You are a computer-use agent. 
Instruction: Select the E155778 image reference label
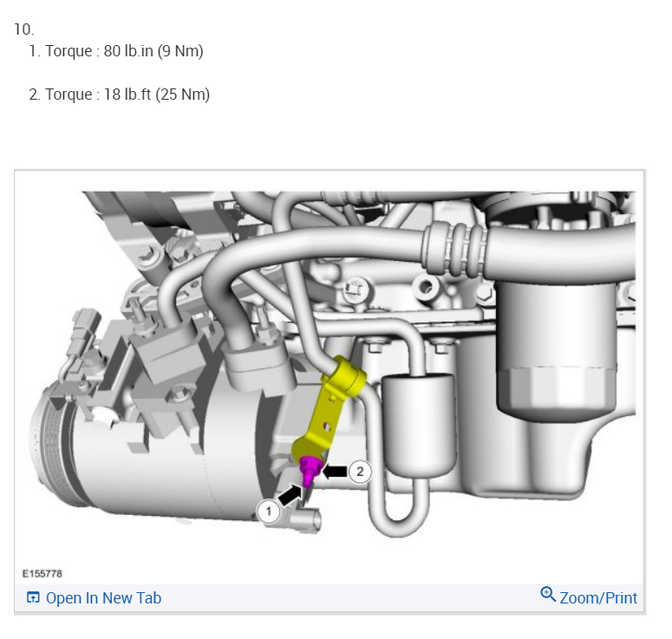click(42, 573)
